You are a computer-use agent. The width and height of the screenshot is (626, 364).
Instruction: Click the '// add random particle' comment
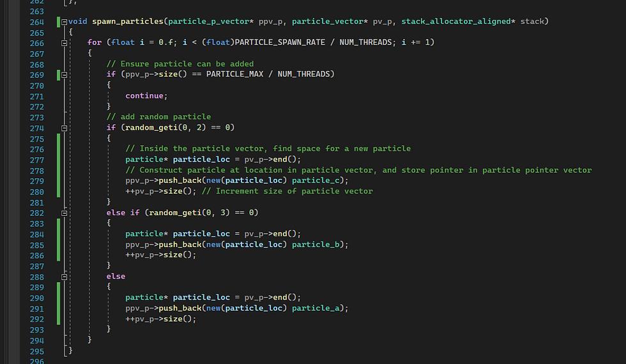tap(158, 116)
